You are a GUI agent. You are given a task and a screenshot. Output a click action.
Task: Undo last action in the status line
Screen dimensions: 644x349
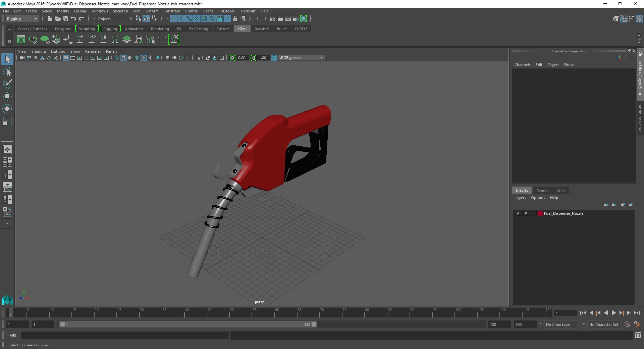pyautogui.click(x=73, y=19)
